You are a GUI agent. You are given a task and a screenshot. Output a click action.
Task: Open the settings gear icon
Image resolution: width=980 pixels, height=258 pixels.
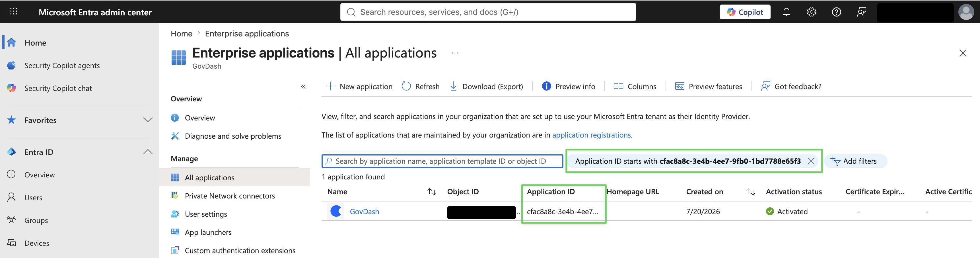[x=811, y=12]
